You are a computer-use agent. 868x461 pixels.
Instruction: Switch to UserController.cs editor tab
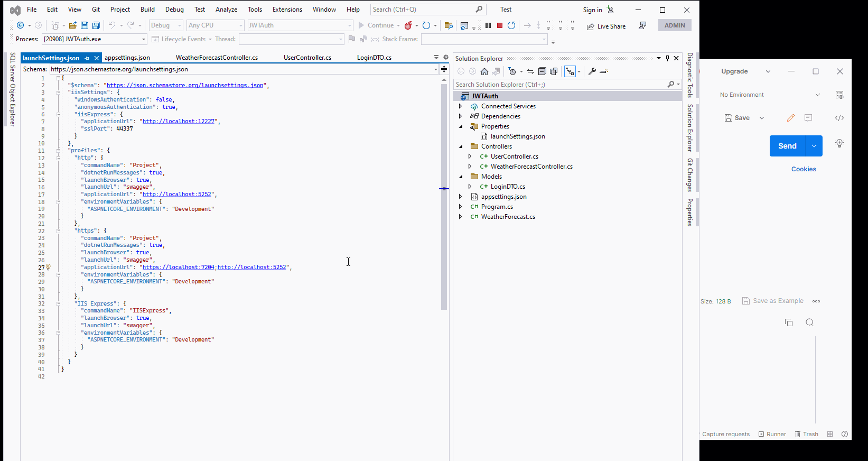click(307, 58)
